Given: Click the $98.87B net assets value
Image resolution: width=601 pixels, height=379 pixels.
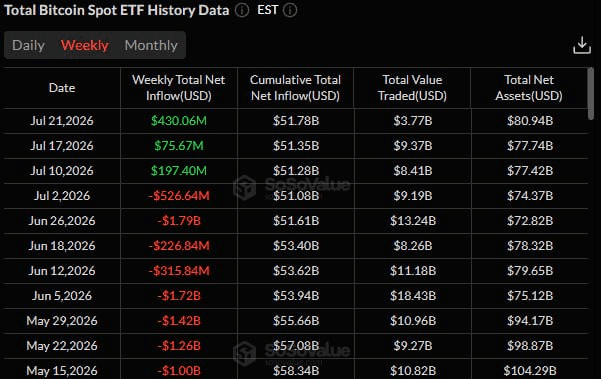Looking at the screenshot, I should point(530,346).
